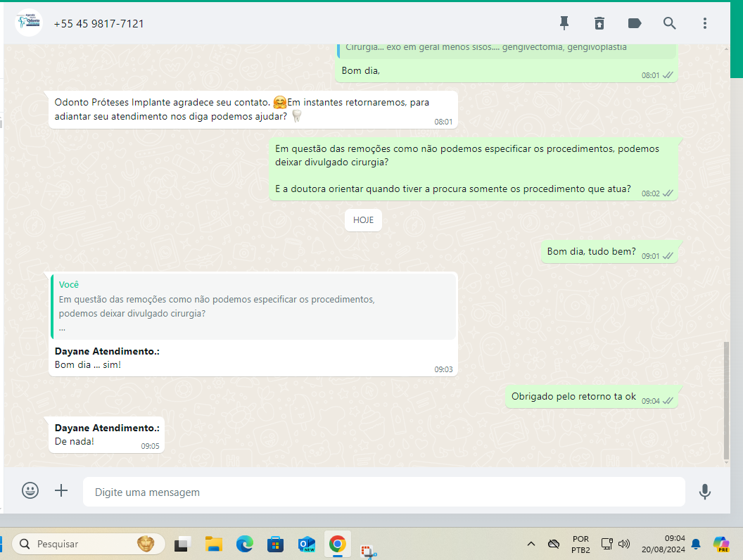743x560 pixels.
Task: Open notifications bell icon in taskbar
Action: point(696,544)
